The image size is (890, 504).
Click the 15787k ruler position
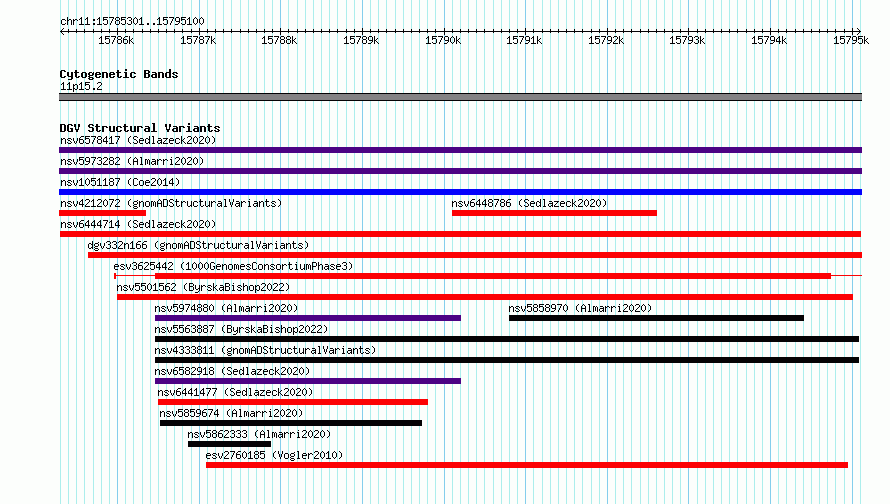(198, 40)
